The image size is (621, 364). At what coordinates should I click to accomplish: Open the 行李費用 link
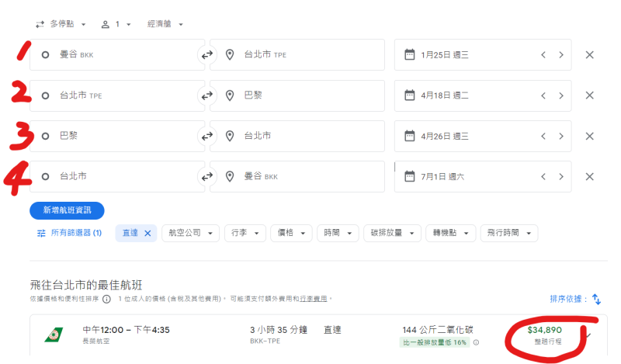coord(315,299)
